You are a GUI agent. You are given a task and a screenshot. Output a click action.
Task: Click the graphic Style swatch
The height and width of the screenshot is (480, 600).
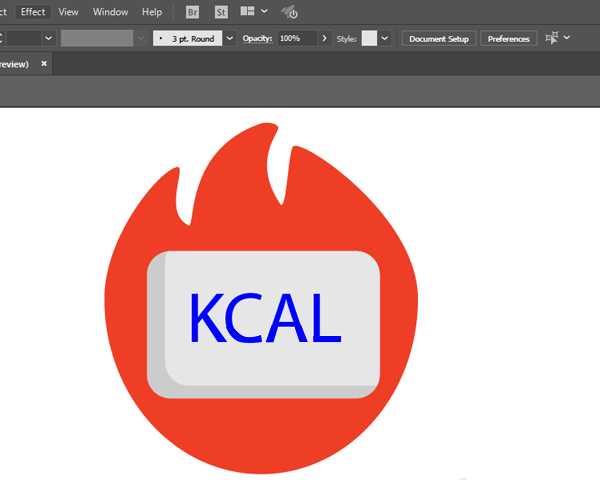pos(369,38)
